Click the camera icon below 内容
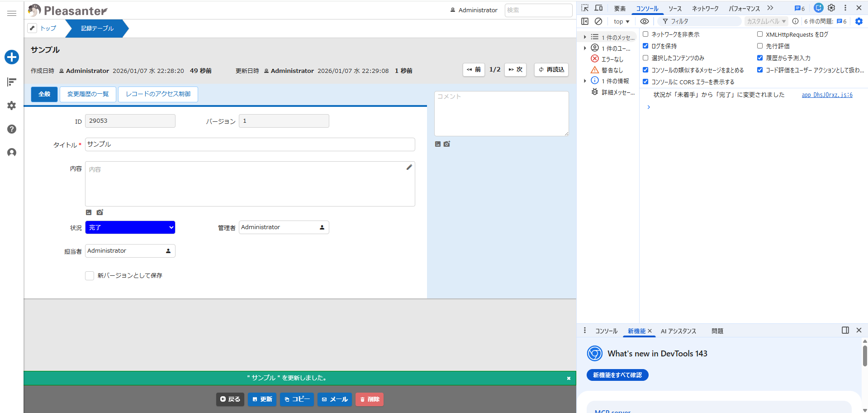The width and height of the screenshot is (868, 413). [100, 212]
